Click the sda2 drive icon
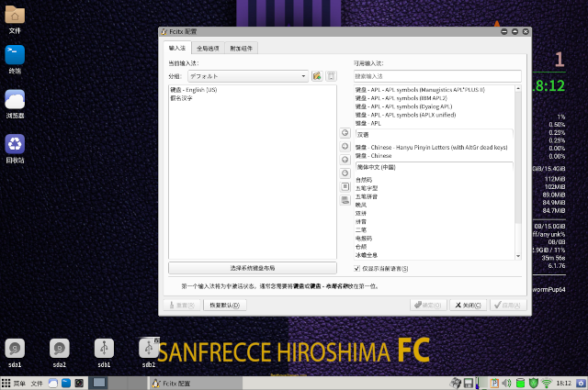This screenshot has height=390, width=588. point(59,349)
